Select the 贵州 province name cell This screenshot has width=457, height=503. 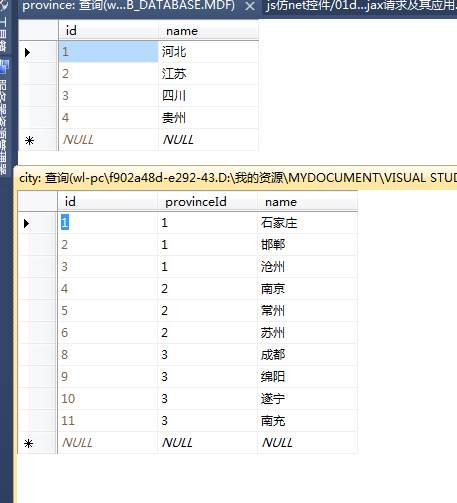tap(208, 118)
